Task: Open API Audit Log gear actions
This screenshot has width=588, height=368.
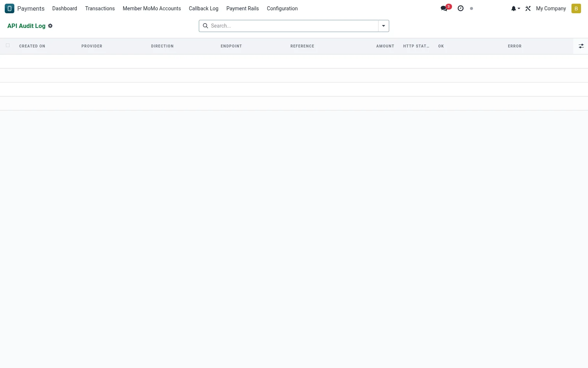Action: 50,26
